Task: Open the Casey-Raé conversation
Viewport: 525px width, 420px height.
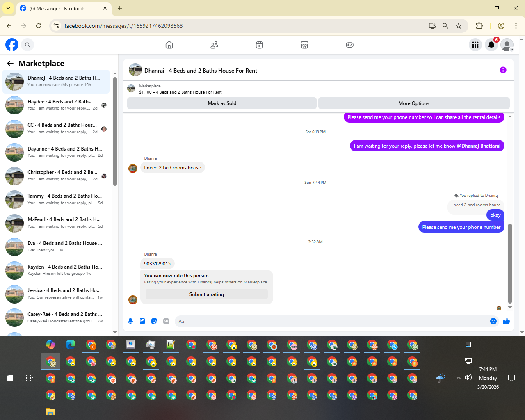Action: tap(56, 317)
